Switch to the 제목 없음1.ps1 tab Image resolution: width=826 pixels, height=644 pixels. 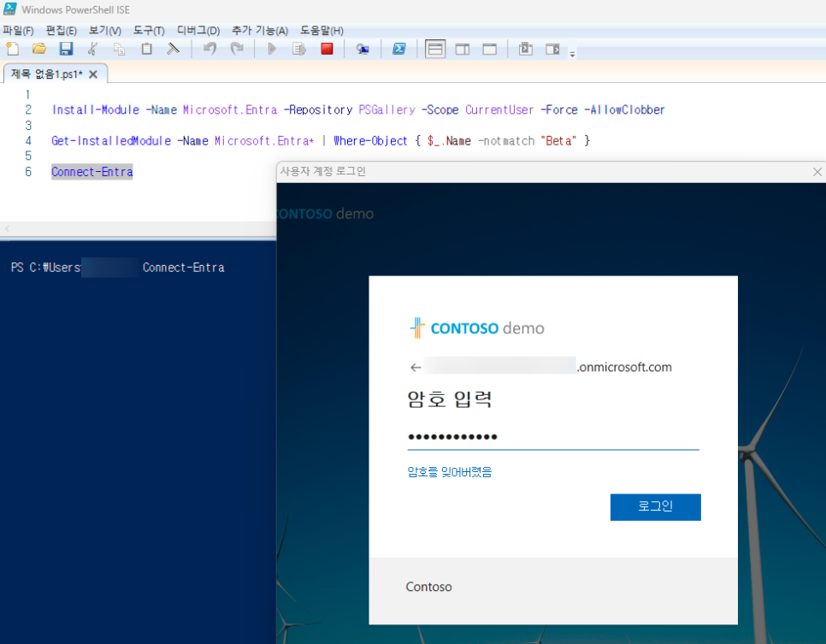point(48,74)
